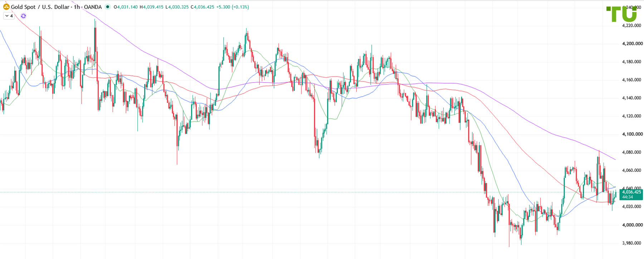Click the close value C4,036.425
The image size is (644, 259).
point(203,7)
